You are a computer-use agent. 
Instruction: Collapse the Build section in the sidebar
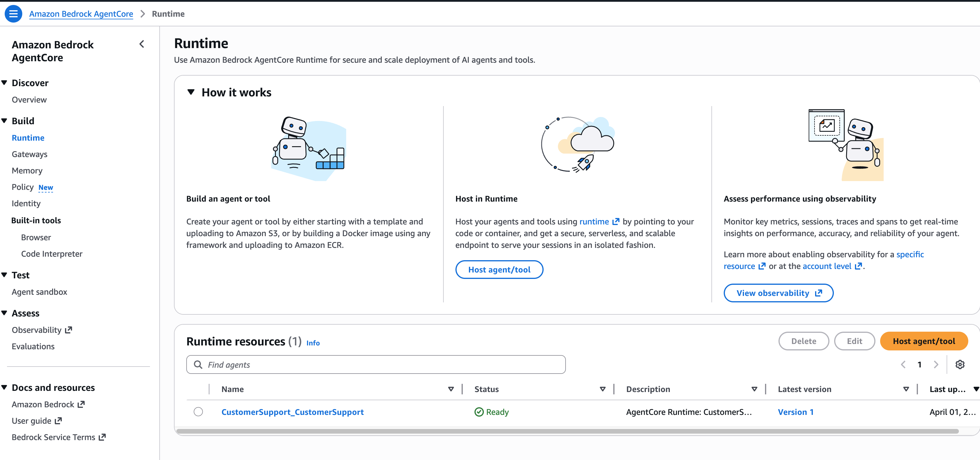pyautogui.click(x=5, y=121)
